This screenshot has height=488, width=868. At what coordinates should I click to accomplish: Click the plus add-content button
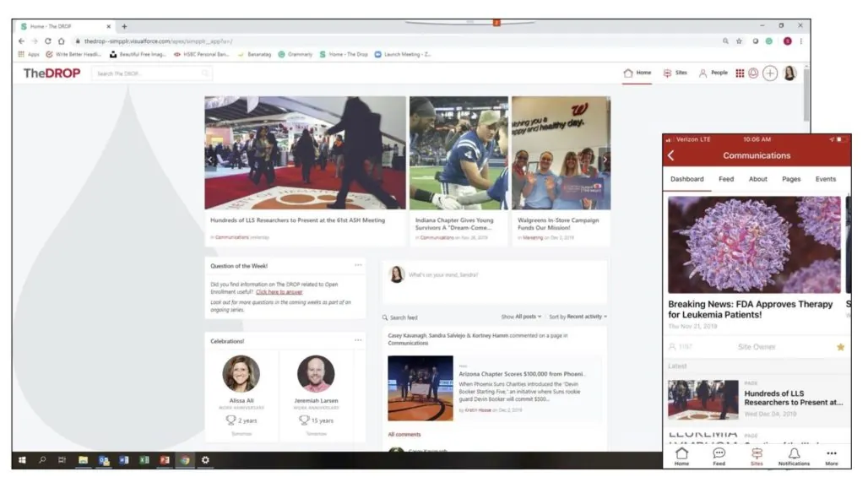click(x=770, y=73)
